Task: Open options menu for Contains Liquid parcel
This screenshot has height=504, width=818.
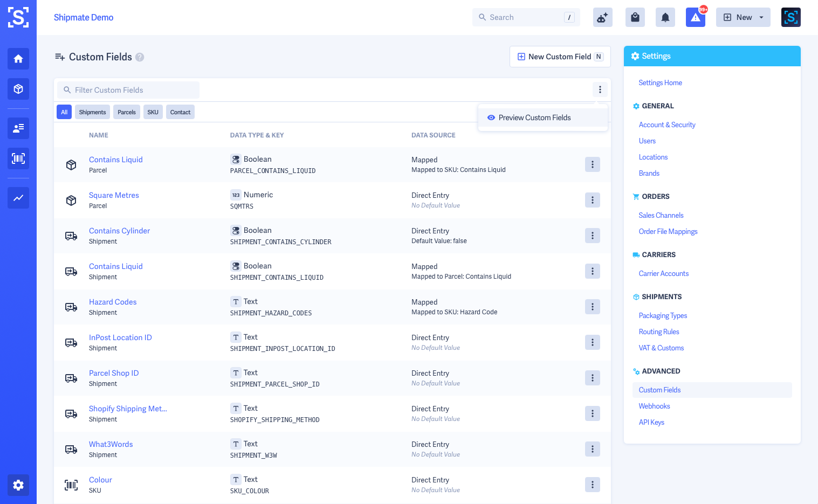Action: coord(593,164)
